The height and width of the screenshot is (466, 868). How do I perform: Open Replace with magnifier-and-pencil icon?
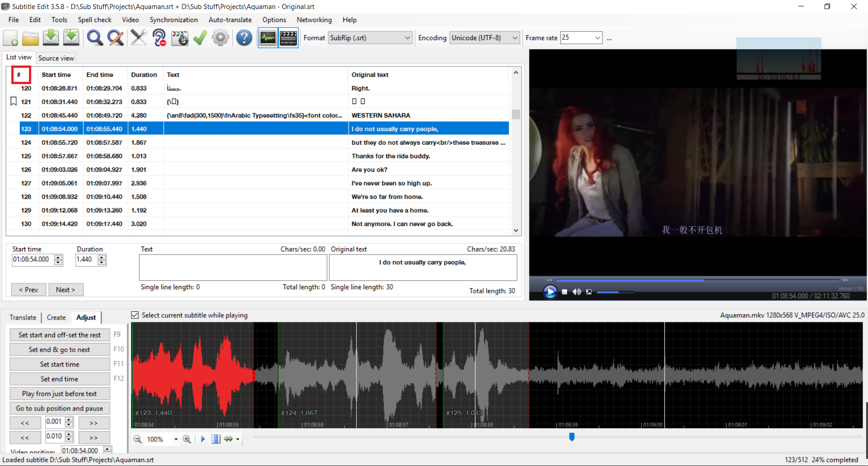(x=115, y=38)
